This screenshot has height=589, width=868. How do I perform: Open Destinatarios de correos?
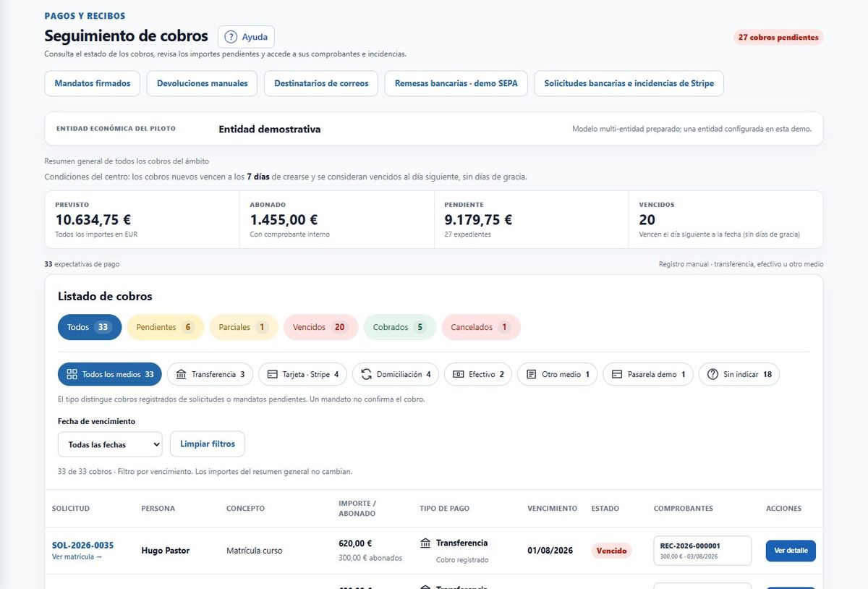coord(321,83)
